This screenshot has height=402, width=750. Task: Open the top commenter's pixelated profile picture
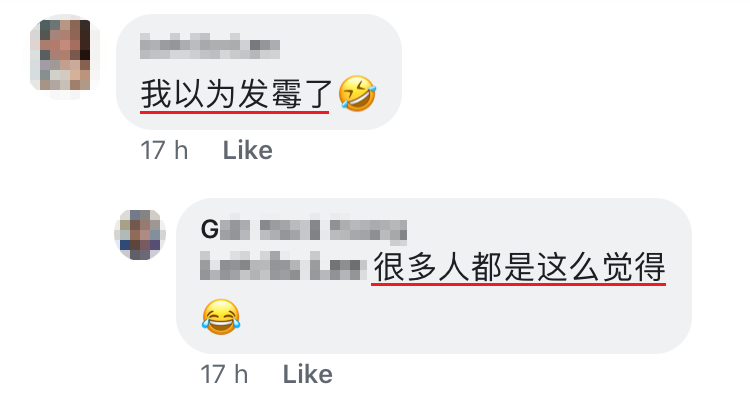(64, 56)
